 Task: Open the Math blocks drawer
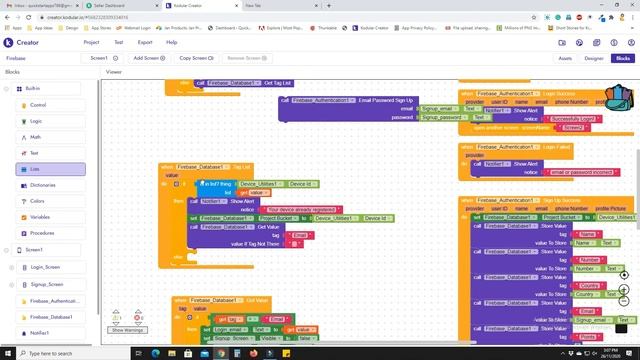click(x=50, y=137)
